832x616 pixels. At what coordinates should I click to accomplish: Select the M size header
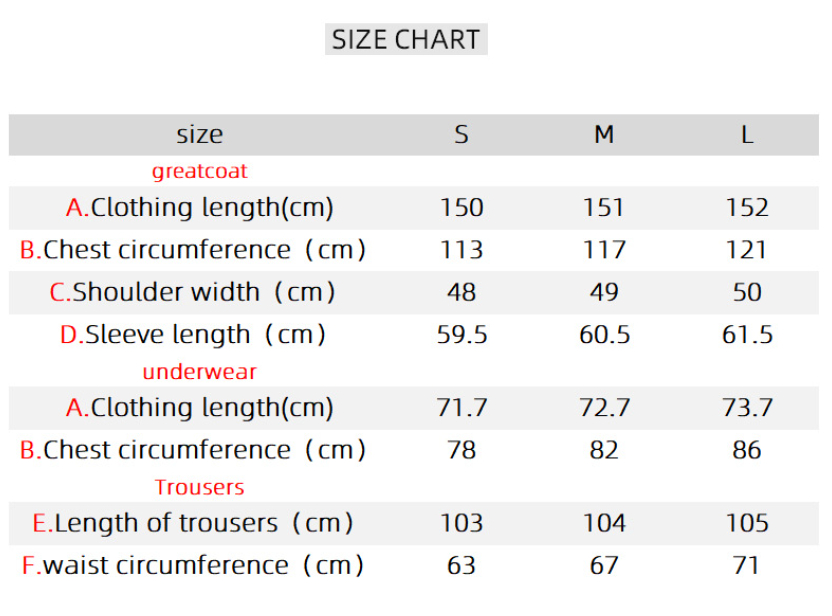click(604, 135)
